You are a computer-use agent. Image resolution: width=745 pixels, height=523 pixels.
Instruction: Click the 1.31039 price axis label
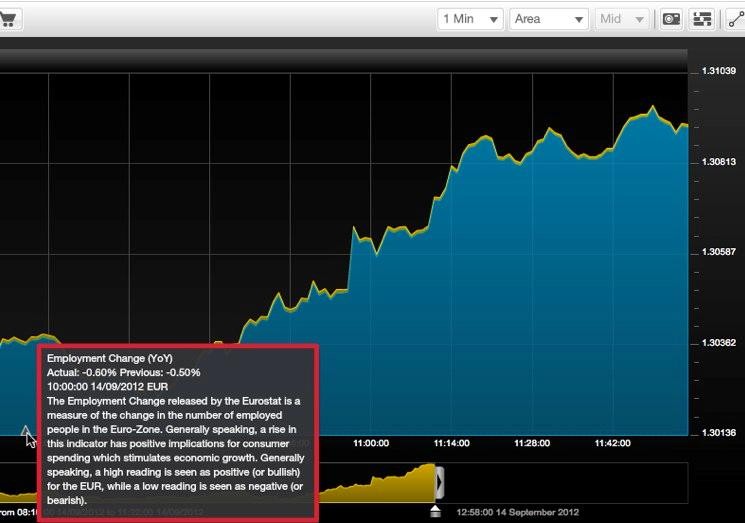tap(718, 71)
